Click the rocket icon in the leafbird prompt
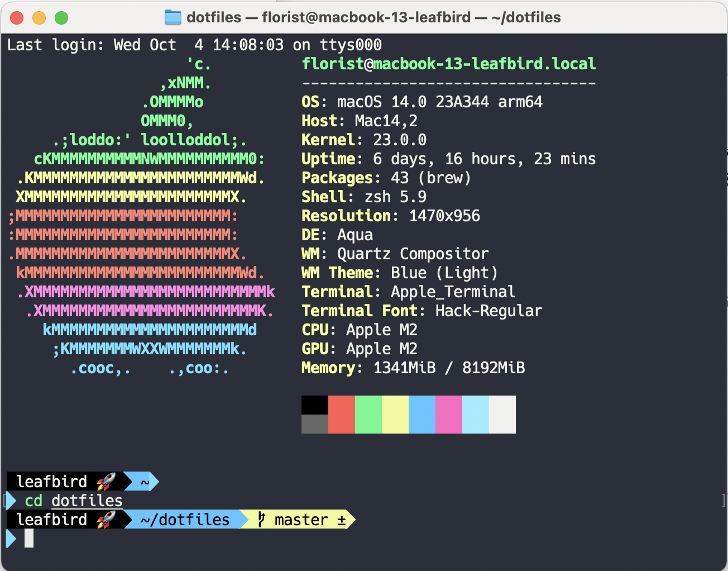 coord(107,481)
